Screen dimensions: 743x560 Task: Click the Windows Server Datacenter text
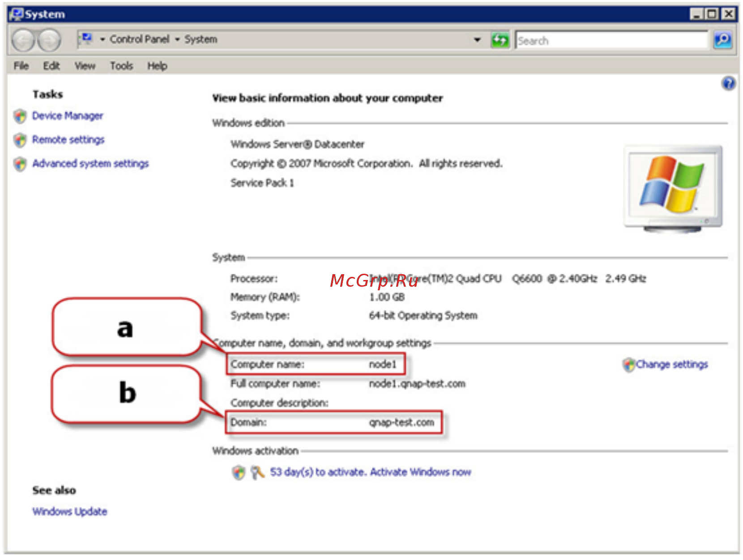[297, 144]
